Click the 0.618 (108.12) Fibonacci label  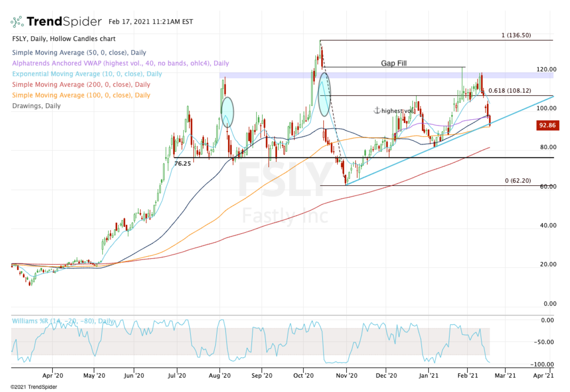pos(510,91)
